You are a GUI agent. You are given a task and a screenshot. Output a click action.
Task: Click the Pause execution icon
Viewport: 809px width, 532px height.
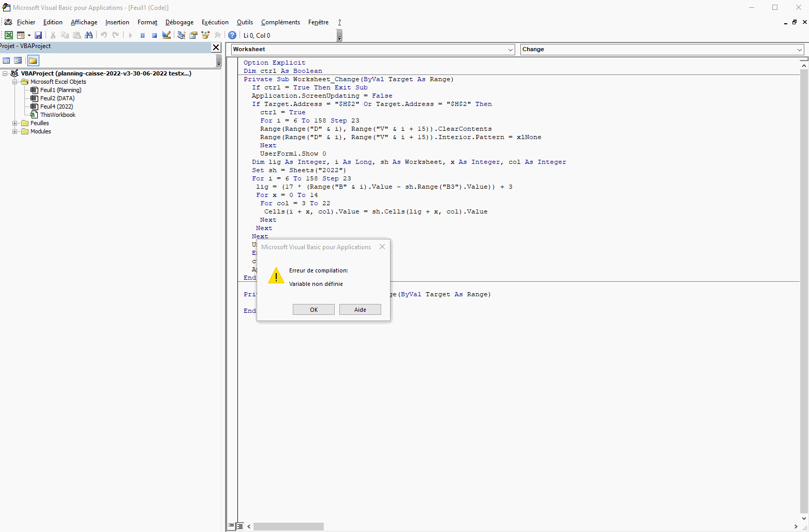142,35
